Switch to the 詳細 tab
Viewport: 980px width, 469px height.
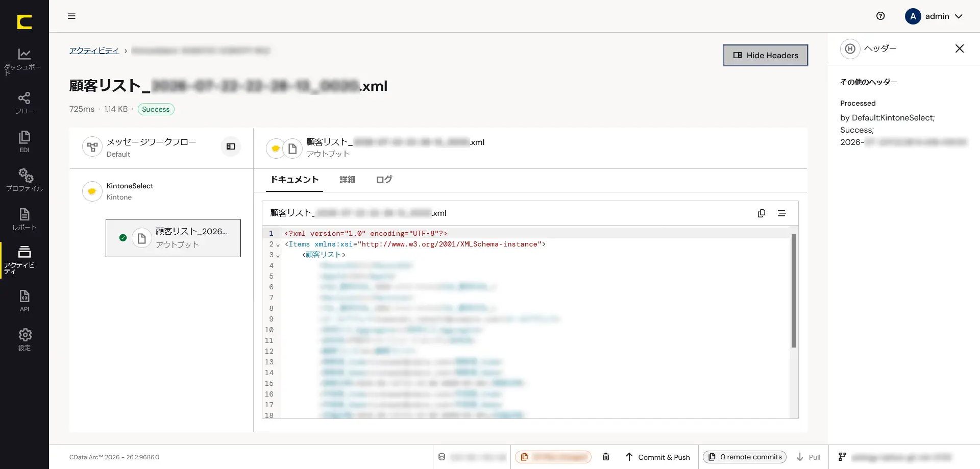347,180
